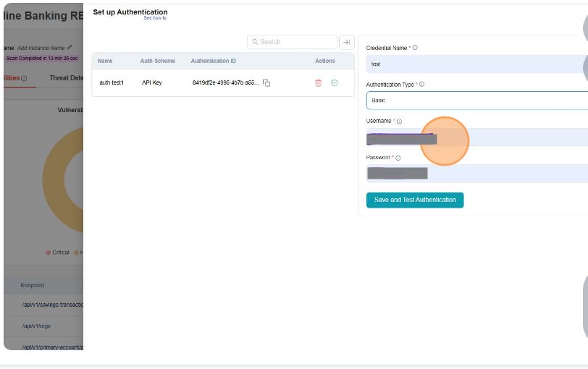Select the auth-test1 row name
The height and width of the screenshot is (369, 588).
[x=112, y=83]
